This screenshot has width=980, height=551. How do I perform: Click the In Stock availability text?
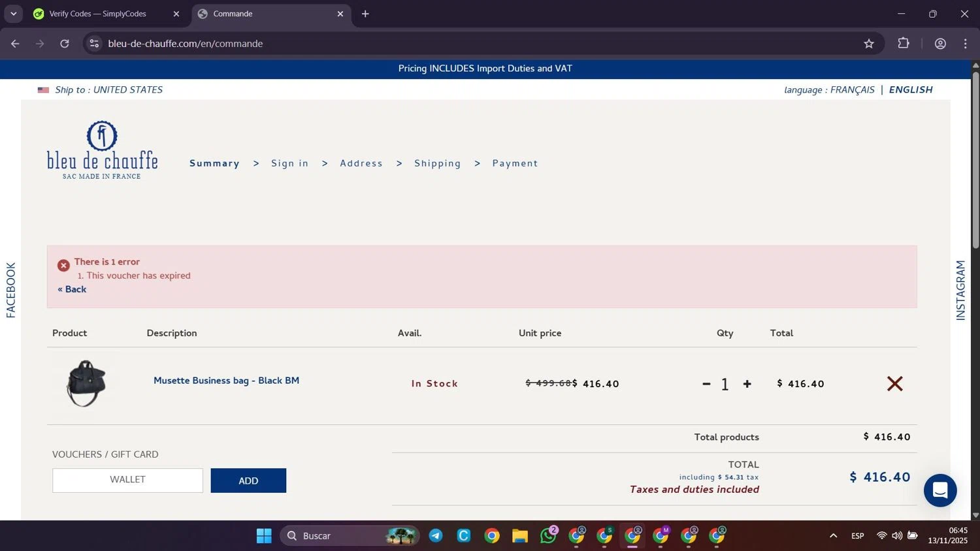click(x=434, y=384)
